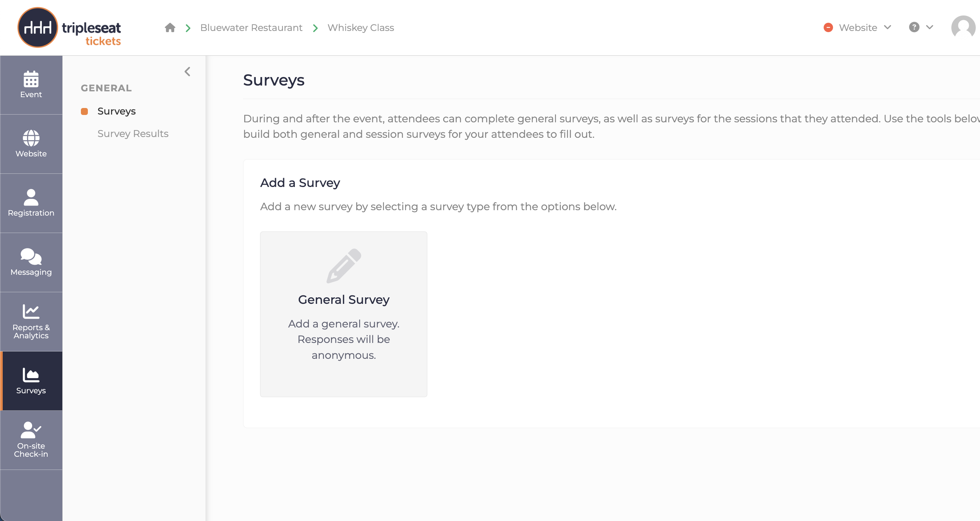This screenshot has height=521, width=980.
Task: Select the Surveys sidebar icon
Action: pyautogui.click(x=31, y=375)
